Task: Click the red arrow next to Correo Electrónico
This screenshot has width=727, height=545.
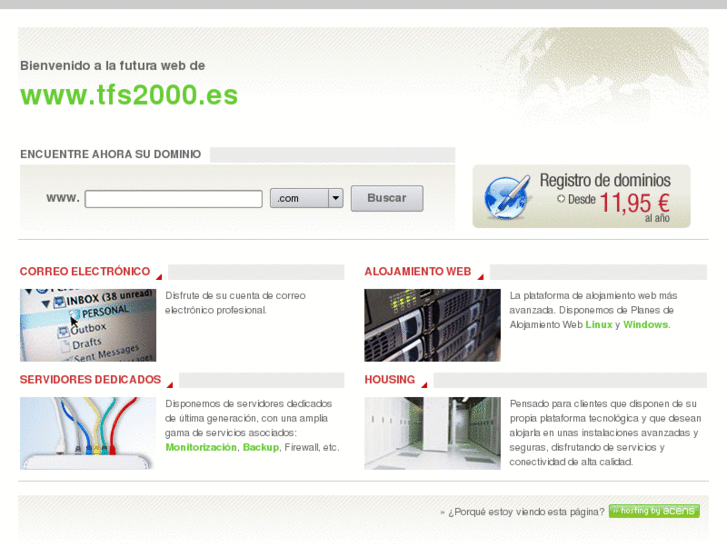Action: 159,277
